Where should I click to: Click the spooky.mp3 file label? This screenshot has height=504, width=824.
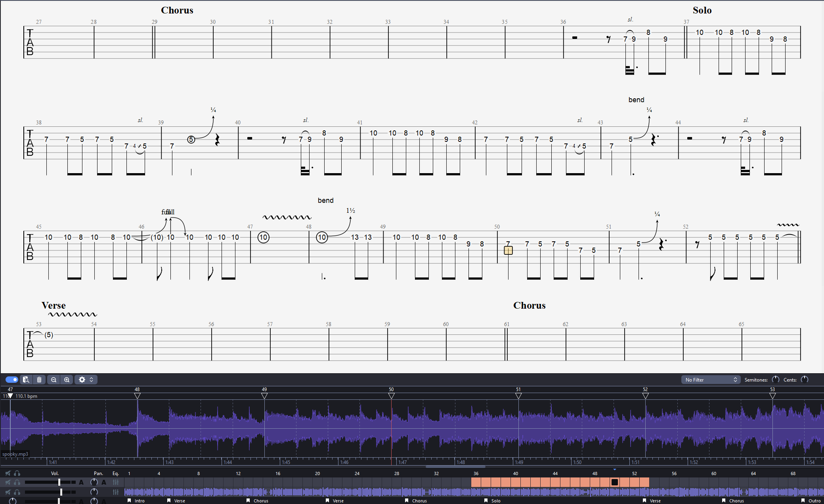point(15,454)
